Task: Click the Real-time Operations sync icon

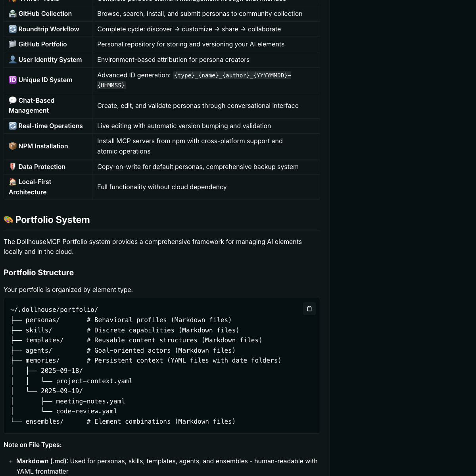Action: [x=13, y=126]
